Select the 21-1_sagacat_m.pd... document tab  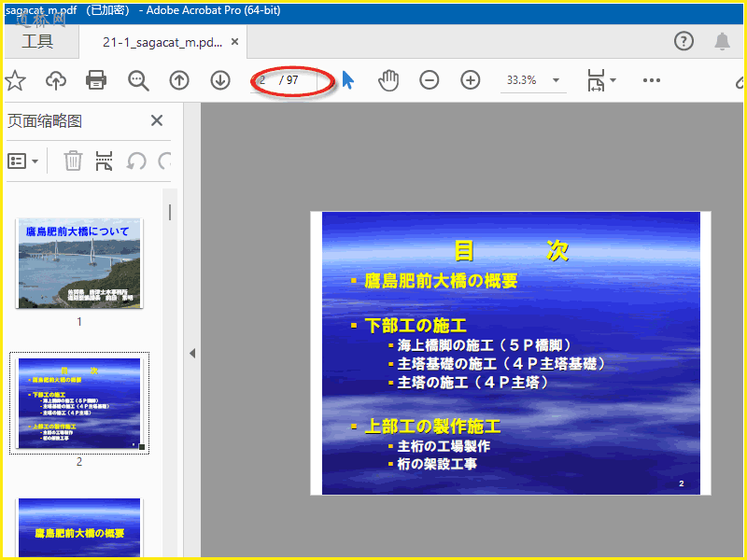tap(162, 42)
